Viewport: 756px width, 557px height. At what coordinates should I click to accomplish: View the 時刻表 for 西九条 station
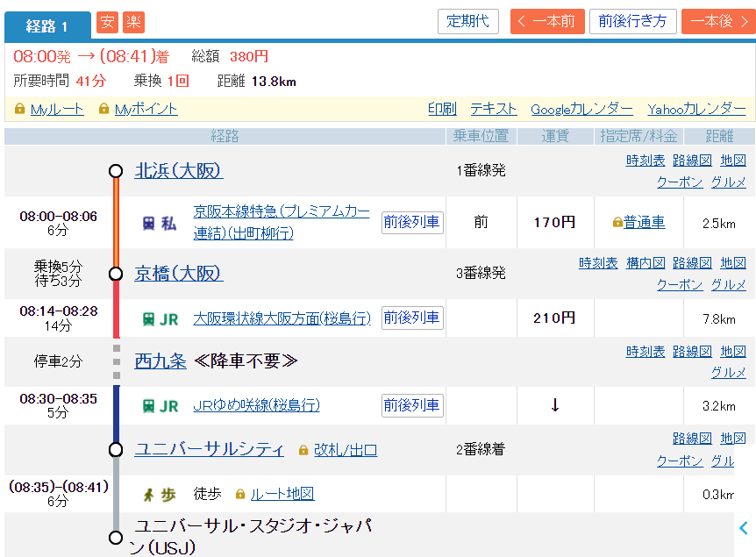tap(645, 352)
